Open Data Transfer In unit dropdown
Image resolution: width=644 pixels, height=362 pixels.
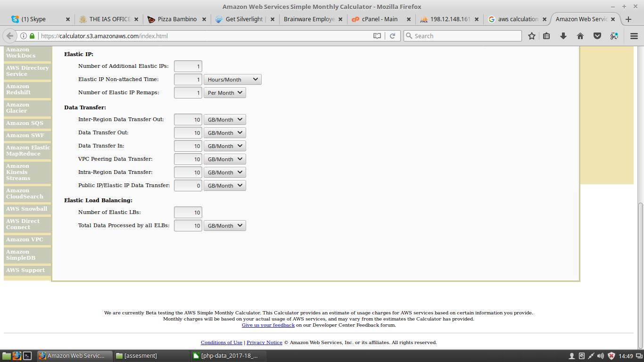pyautogui.click(x=224, y=146)
